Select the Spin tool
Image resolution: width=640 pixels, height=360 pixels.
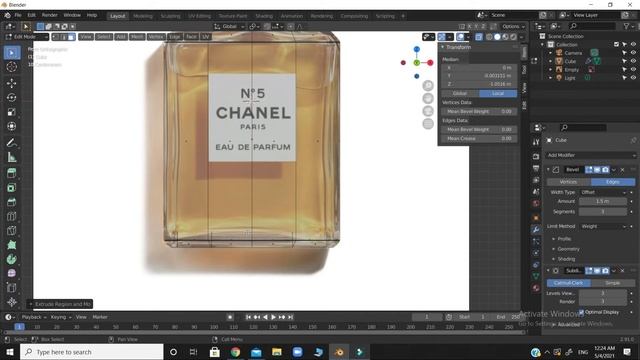point(12,259)
